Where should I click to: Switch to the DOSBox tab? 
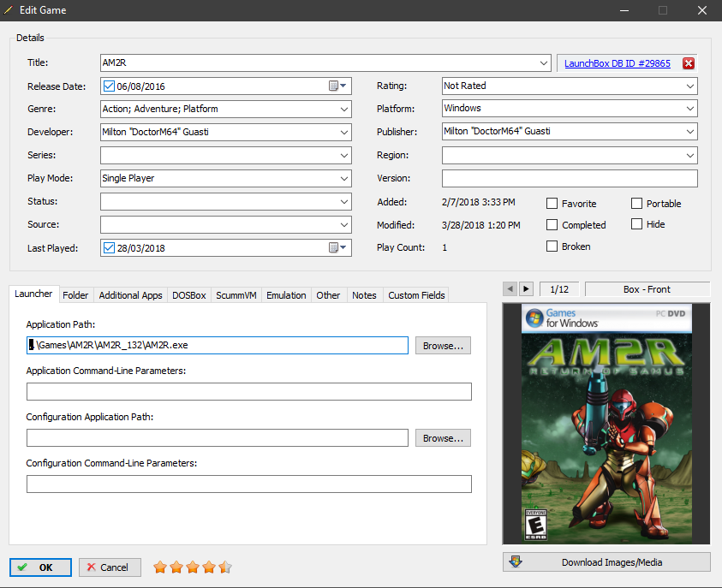(x=189, y=295)
